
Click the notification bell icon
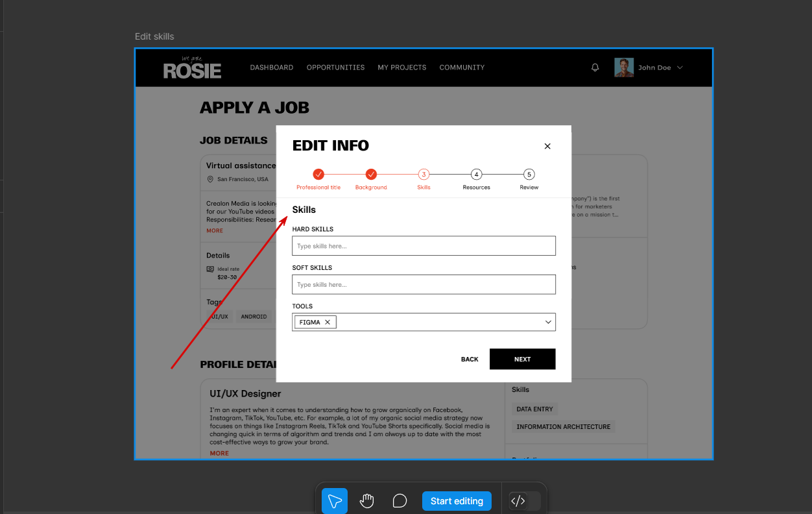tap(595, 67)
